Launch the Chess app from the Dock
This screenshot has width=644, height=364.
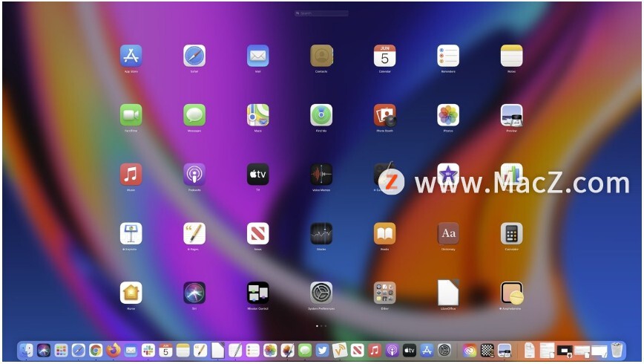[487, 351]
